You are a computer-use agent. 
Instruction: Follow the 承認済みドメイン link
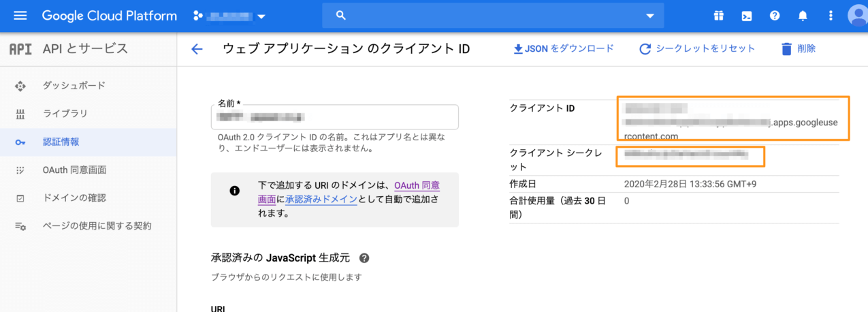point(321,200)
